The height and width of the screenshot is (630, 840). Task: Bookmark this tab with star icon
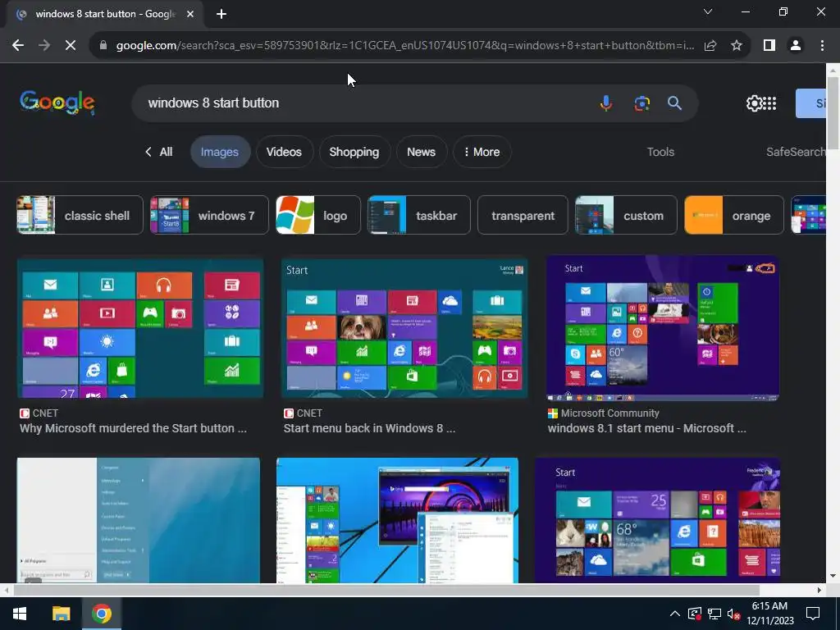[x=737, y=46]
